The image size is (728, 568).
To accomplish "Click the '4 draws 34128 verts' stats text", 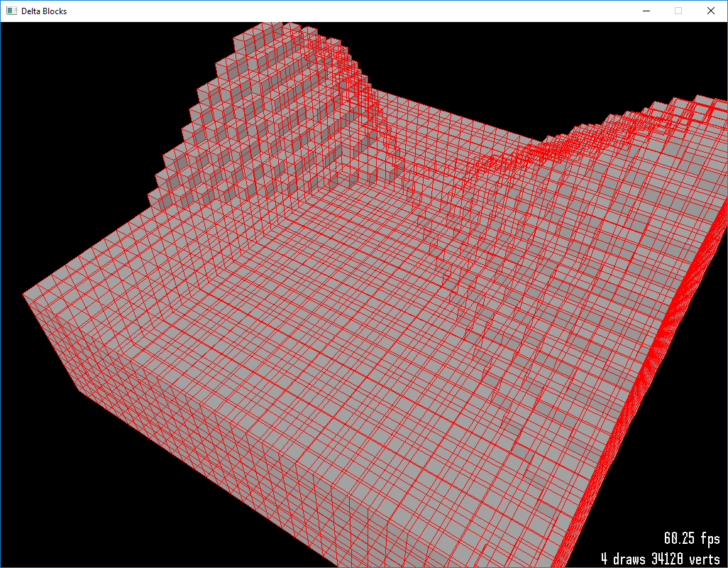I will point(660,558).
